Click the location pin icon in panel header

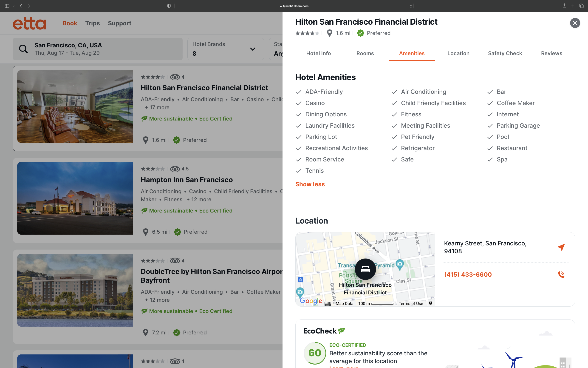(329, 33)
